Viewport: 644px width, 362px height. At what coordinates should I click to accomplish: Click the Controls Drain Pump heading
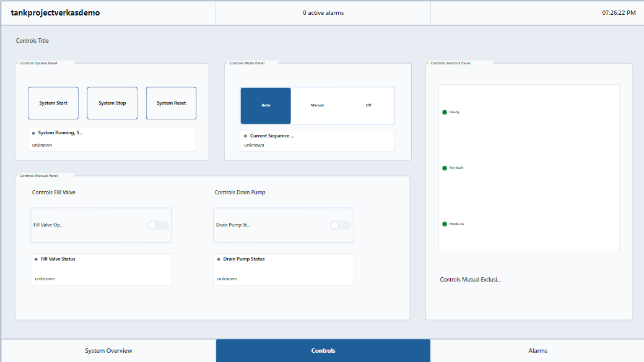(240, 192)
